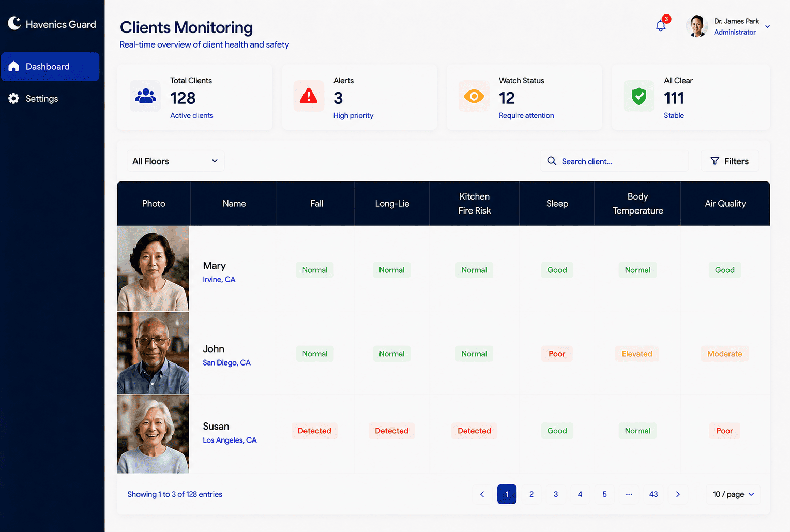The width and height of the screenshot is (790, 532).
Task: Open Settings in sidebar
Action: (50, 98)
